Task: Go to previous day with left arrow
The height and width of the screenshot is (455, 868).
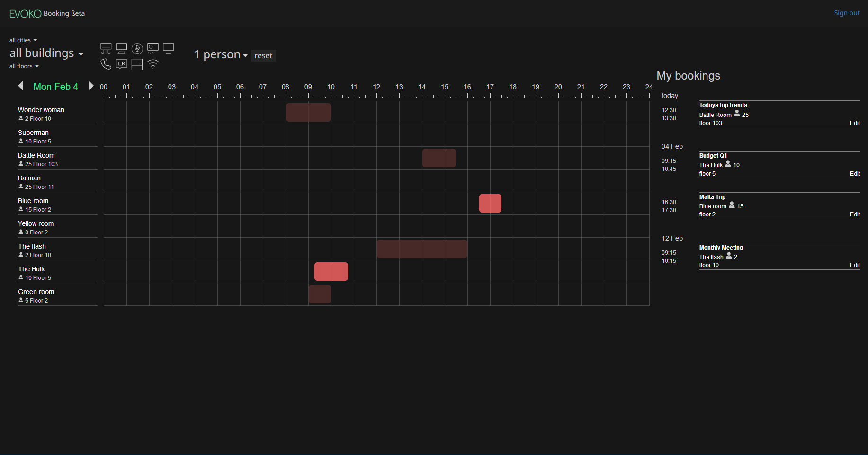Action: coord(20,86)
